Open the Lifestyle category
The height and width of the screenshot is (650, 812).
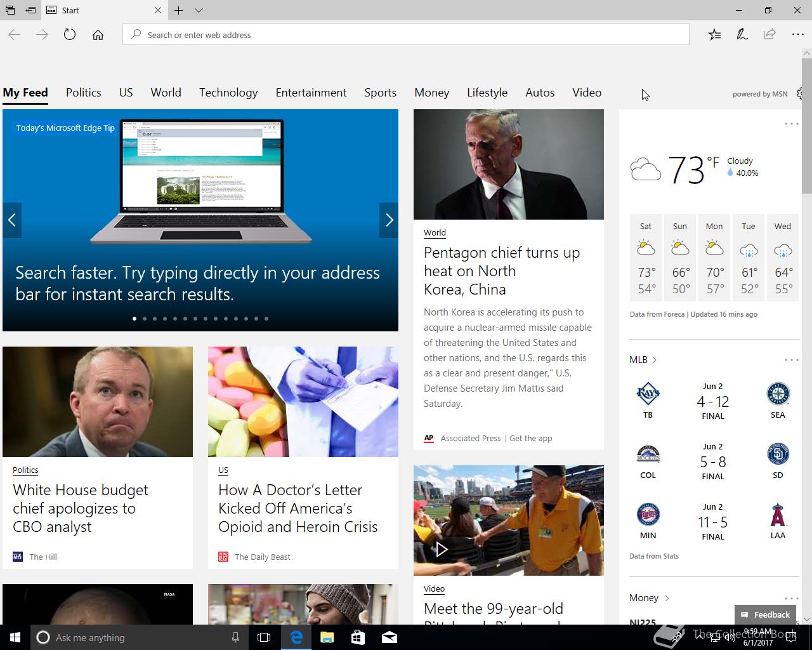[487, 93]
